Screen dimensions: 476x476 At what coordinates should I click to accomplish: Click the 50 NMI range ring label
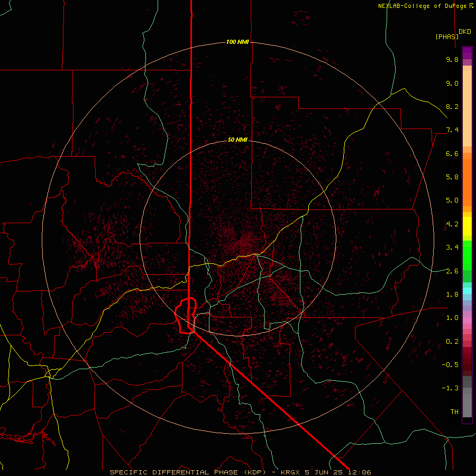click(237, 140)
